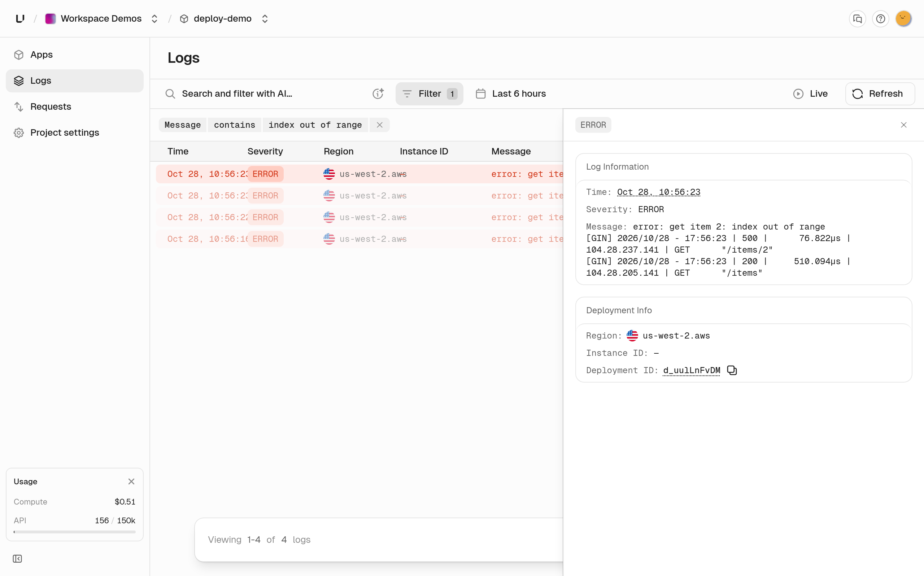
Task: Collapse the sidebar with panel icon
Action: tap(17, 559)
